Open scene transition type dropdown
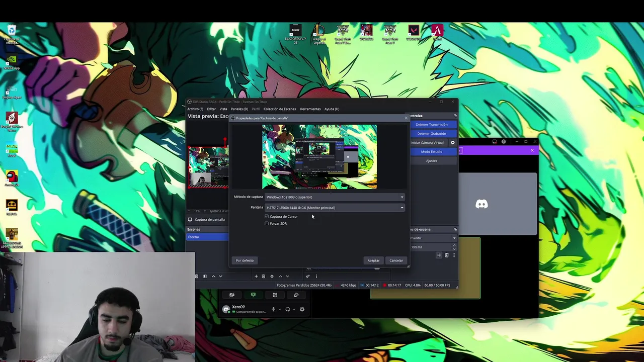Screen dimensions: 644x362 [434, 238]
